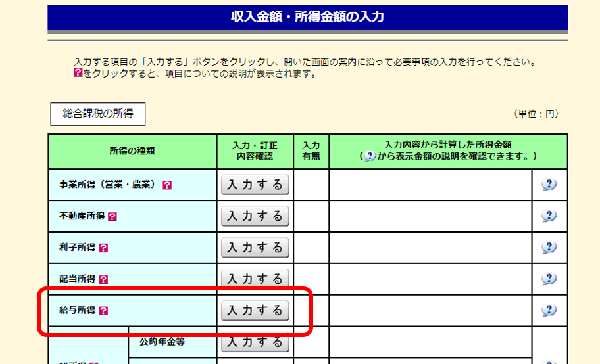Image resolution: width=600 pixels, height=364 pixels.
Task: Click the speech bubble help icon in 利子所得 row
Action: (549, 248)
